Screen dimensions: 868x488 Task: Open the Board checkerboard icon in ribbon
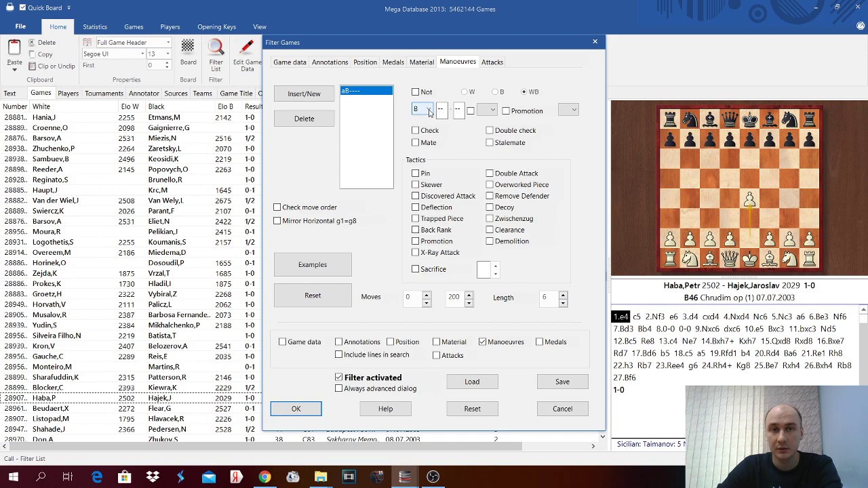188,47
